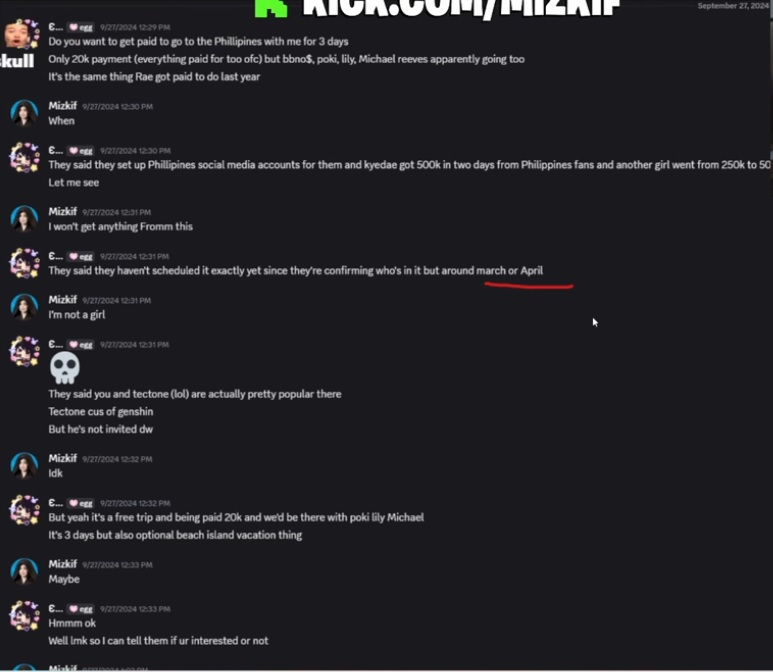
Task: Click the "Tectone cus of genshin" message
Action: point(101,412)
